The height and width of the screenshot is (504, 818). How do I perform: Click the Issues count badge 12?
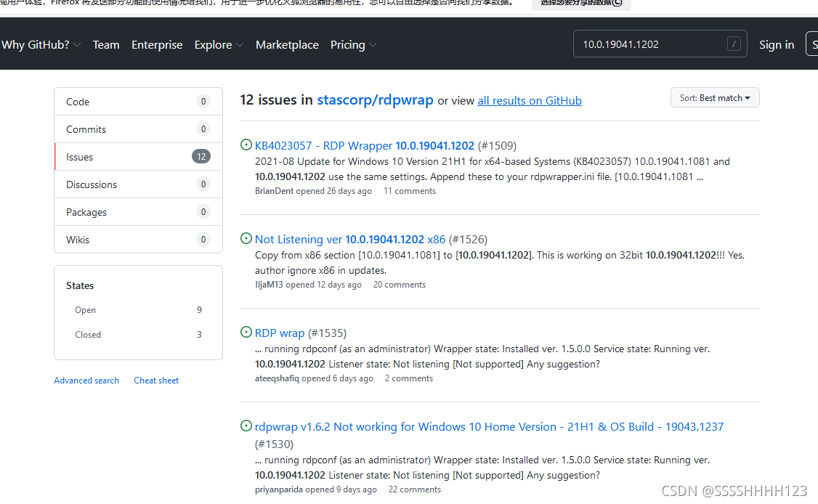coord(201,157)
